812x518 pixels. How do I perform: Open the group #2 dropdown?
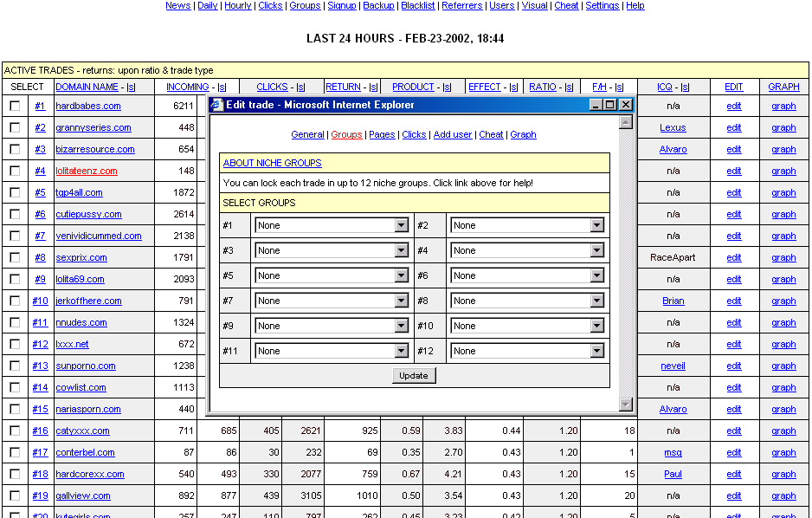pos(527,225)
